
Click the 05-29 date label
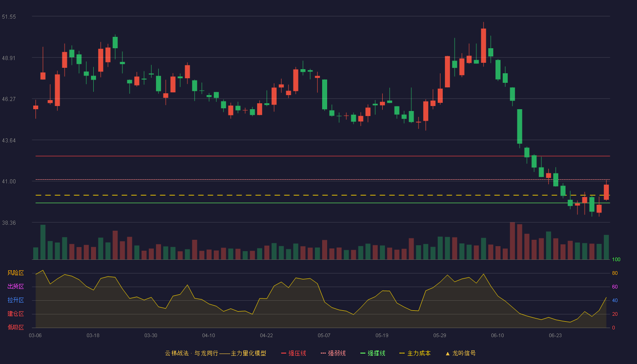[x=440, y=335]
